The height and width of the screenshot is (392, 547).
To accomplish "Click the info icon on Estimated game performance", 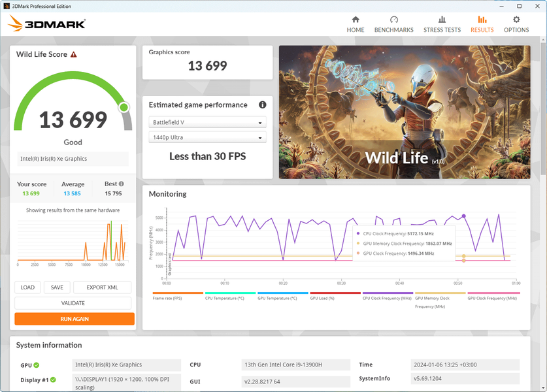I will point(262,105).
